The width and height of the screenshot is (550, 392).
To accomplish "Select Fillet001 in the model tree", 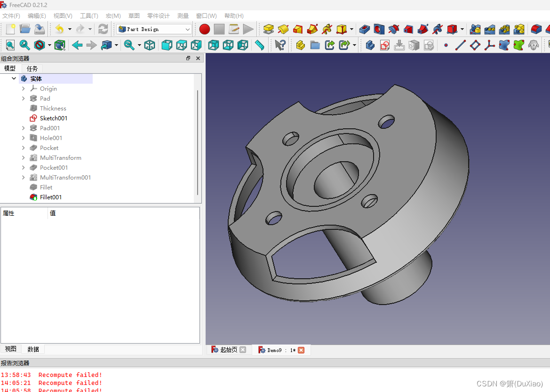I will 50,197.
